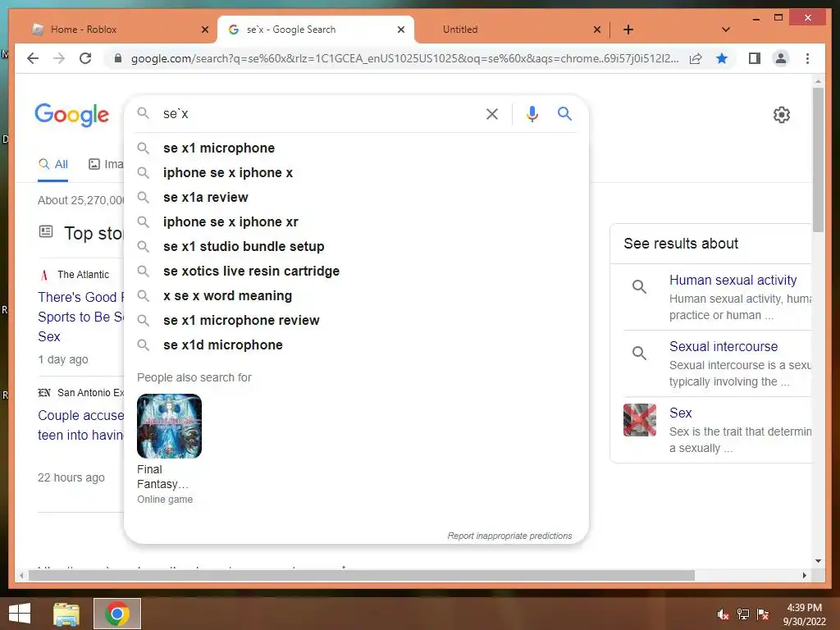Open the Windows Start menu
The height and width of the screenshot is (630, 840).
pos(20,614)
